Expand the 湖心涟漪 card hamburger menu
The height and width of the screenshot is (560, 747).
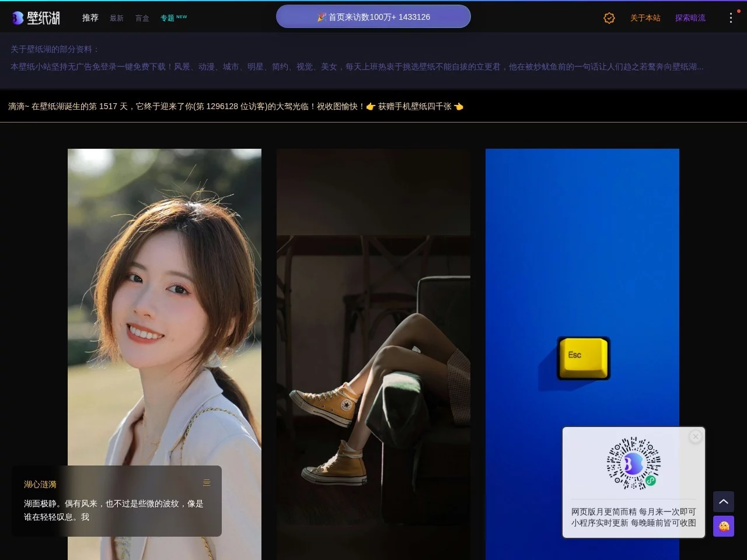207,483
